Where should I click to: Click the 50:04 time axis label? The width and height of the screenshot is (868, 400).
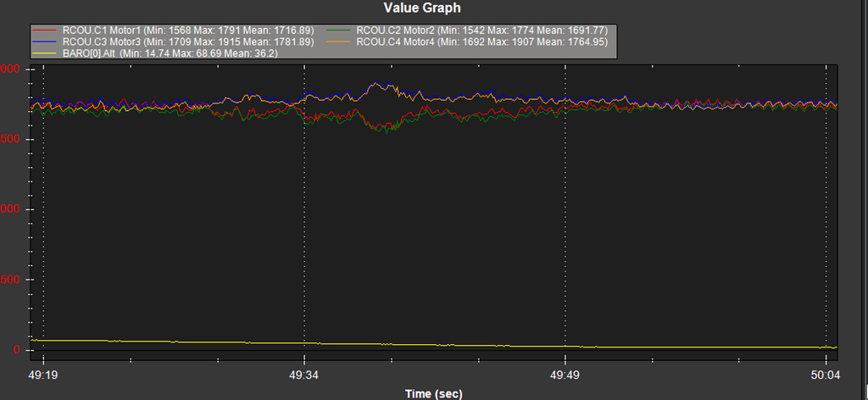[825, 375]
